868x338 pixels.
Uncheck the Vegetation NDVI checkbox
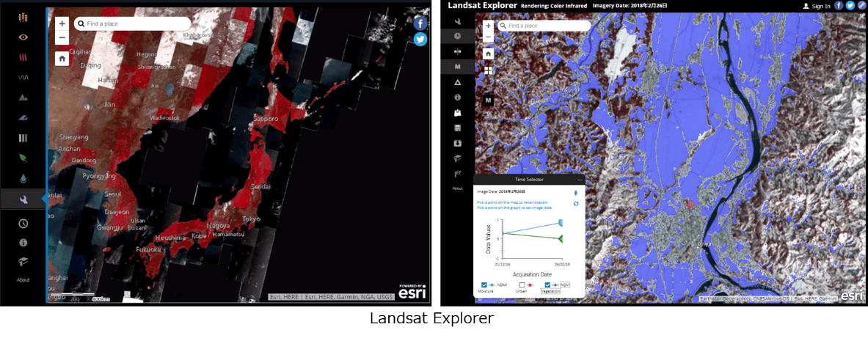tap(548, 284)
